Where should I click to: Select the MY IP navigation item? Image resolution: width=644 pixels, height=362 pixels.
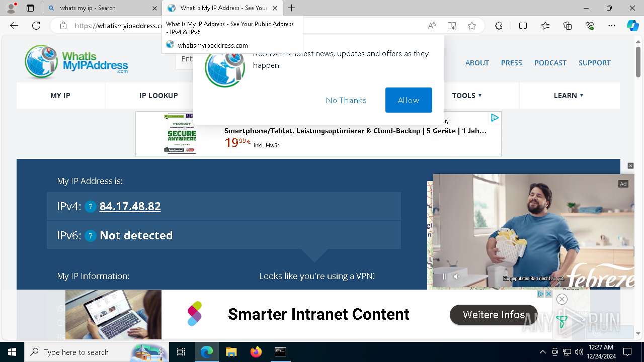[60, 96]
